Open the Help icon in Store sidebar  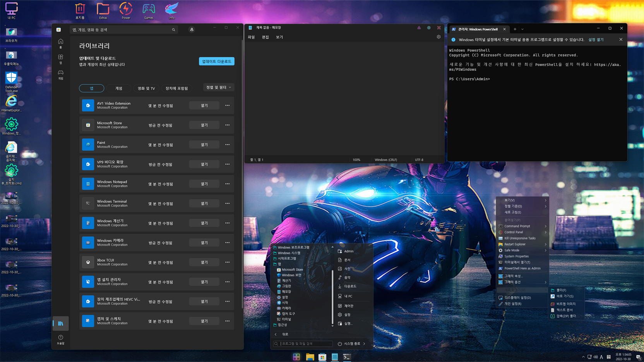[x=61, y=339]
